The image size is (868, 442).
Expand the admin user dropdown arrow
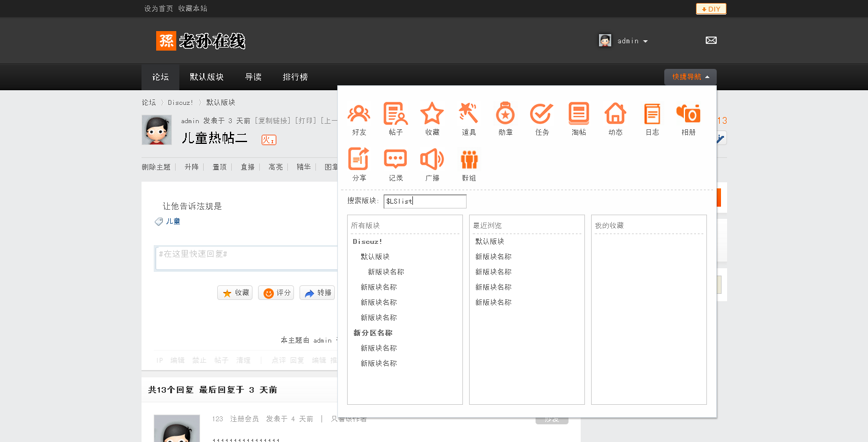[645, 41]
